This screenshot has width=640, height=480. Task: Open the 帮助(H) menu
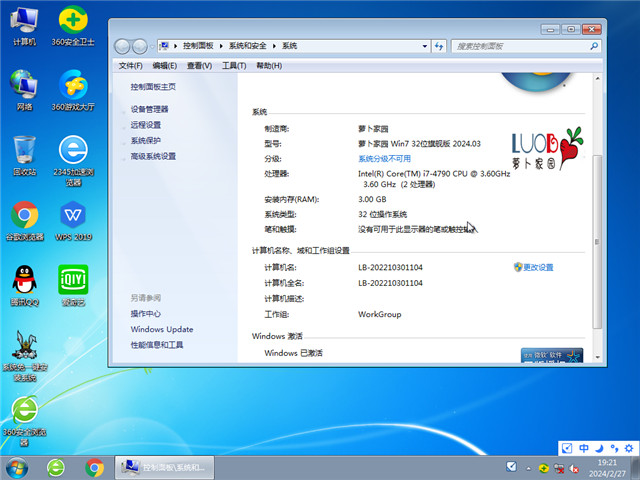tap(269, 66)
